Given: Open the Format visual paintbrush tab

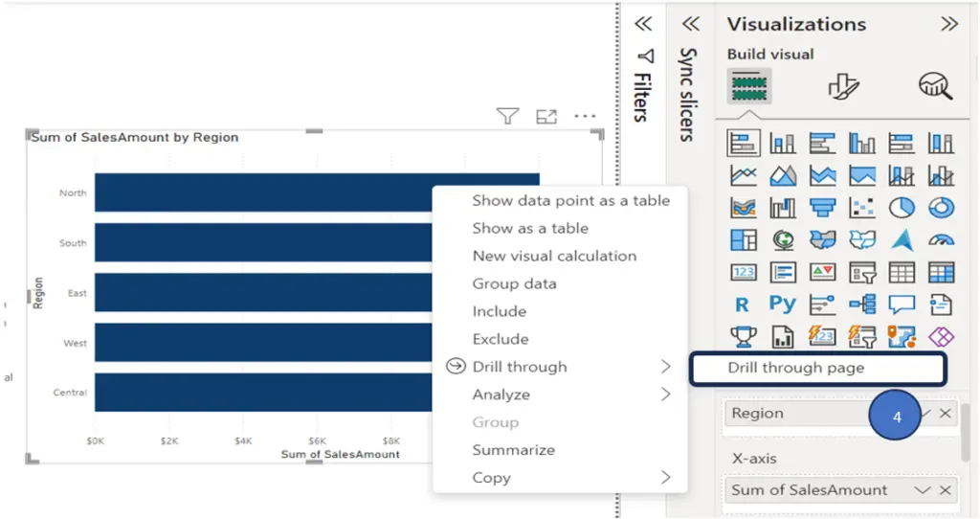Looking at the screenshot, I should (844, 86).
